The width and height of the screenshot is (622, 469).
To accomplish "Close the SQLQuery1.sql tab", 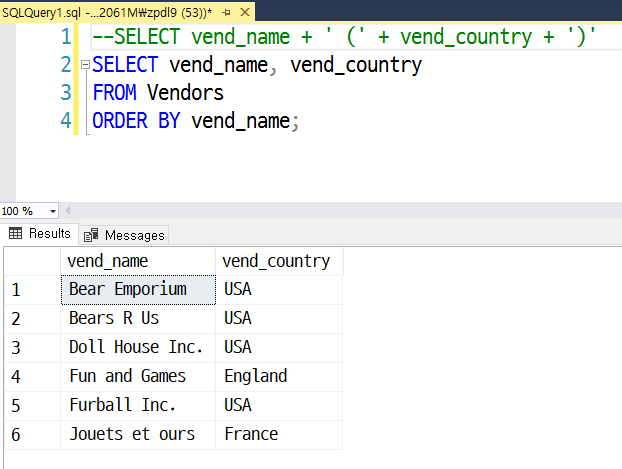I will pyautogui.click(x=245, y=12).
